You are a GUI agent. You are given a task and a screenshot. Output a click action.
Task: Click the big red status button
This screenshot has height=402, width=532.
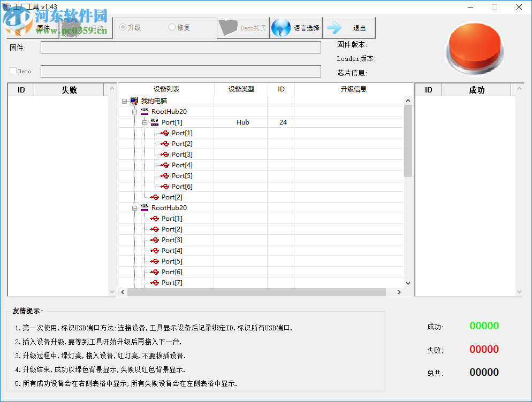click(475, 48)
